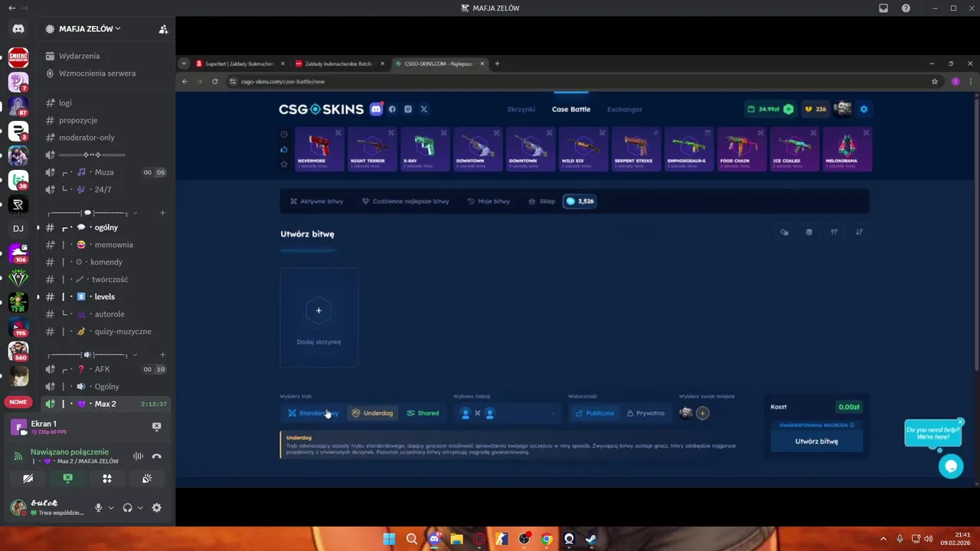Stop streaming Ekran 1 icon
The image size is (980, 551).
pyautogui.click(x=156, y=427)
